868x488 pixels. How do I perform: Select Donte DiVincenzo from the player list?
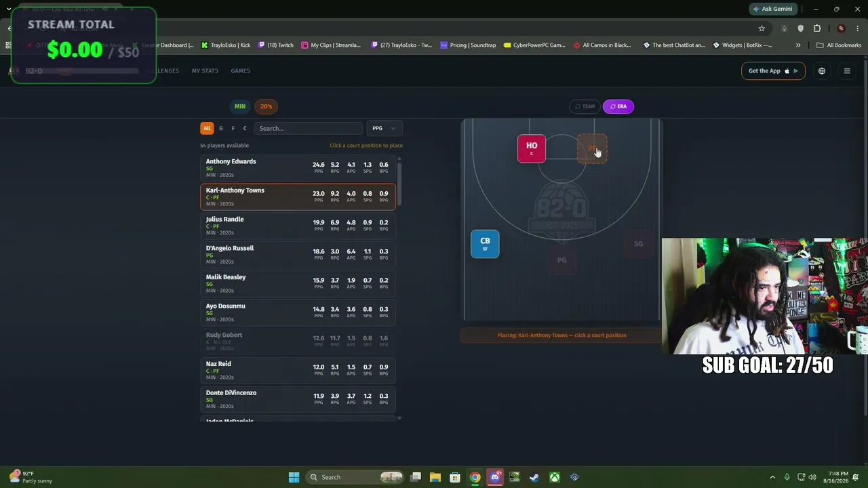298,399
